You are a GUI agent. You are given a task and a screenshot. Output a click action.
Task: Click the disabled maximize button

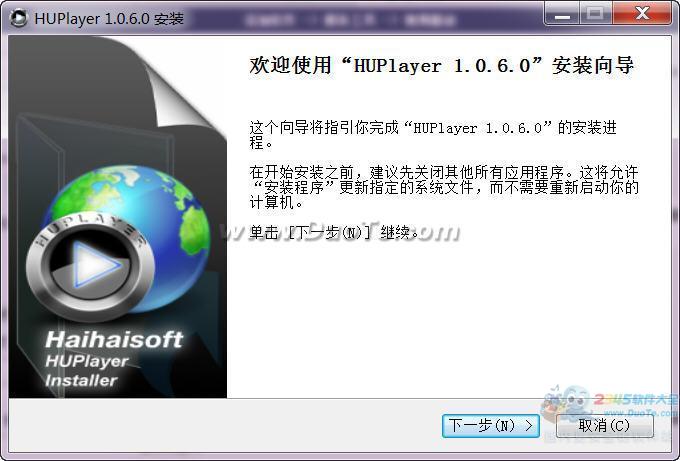(x=595, y=14)
